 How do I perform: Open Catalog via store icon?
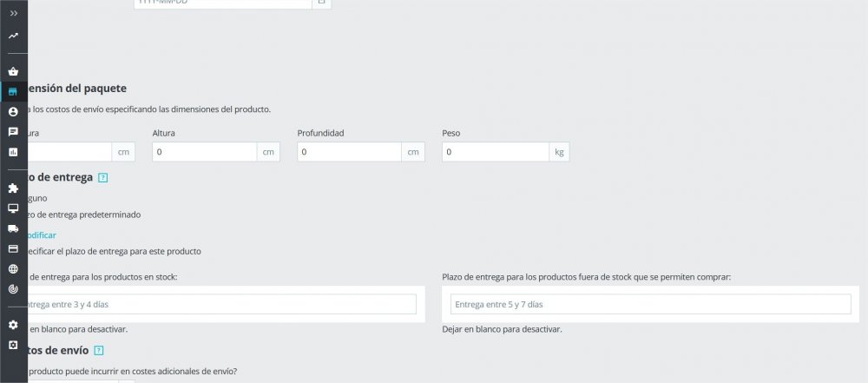[x=13, y=92]
